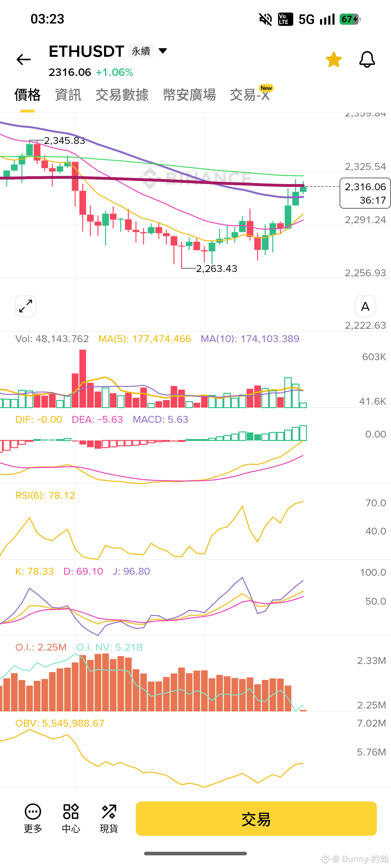391x868 pixels.
Task: Tap the 2,263.43 low price marker
Action: coord(216,269)
